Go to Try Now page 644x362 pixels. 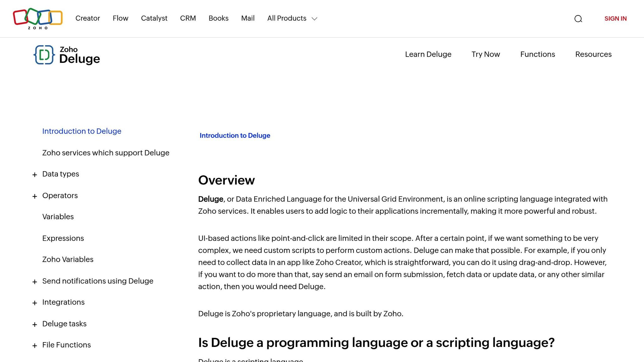point(486,54)
